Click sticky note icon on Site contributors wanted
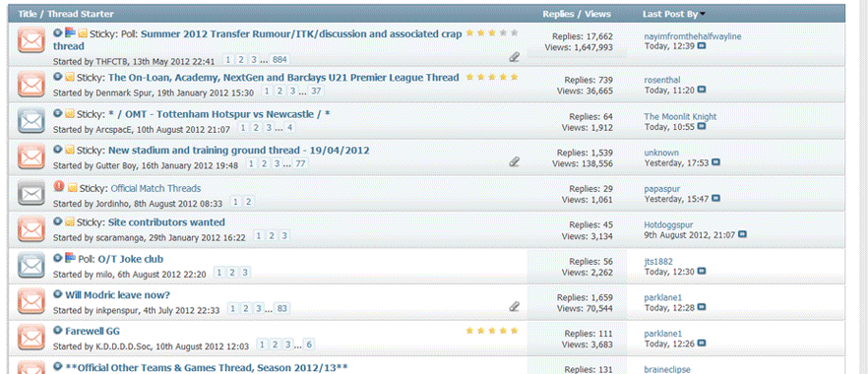This screenshot has width=868, height=374. (x=70, y=221)
